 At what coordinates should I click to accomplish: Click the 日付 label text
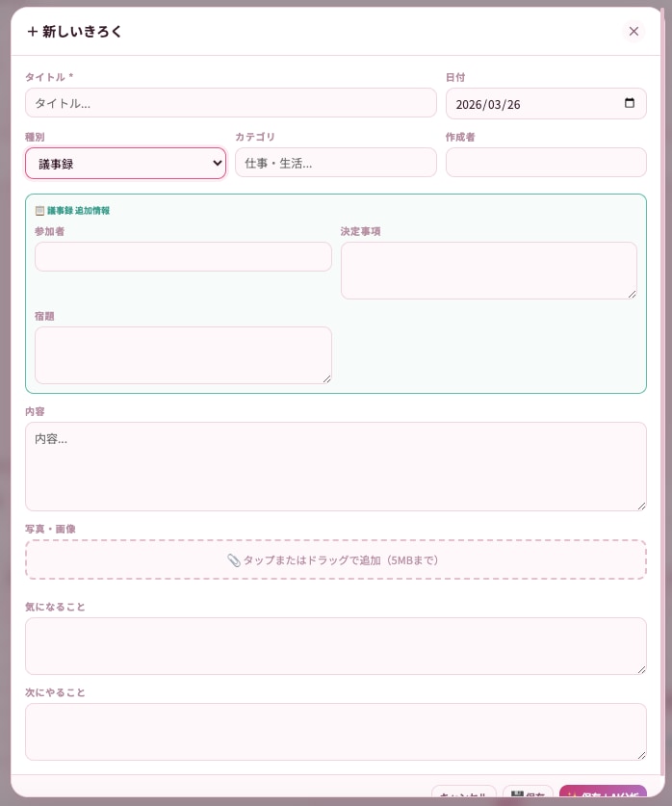coord(455,78)
